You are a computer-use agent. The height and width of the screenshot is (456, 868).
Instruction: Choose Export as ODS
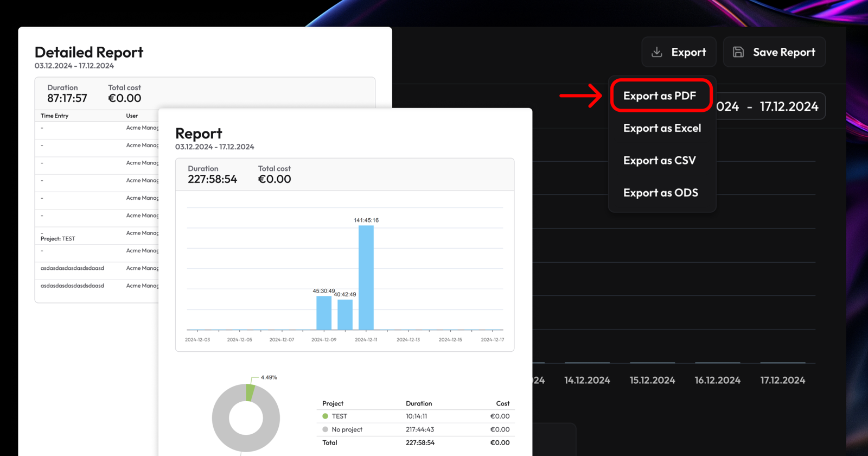pos(661,193)
